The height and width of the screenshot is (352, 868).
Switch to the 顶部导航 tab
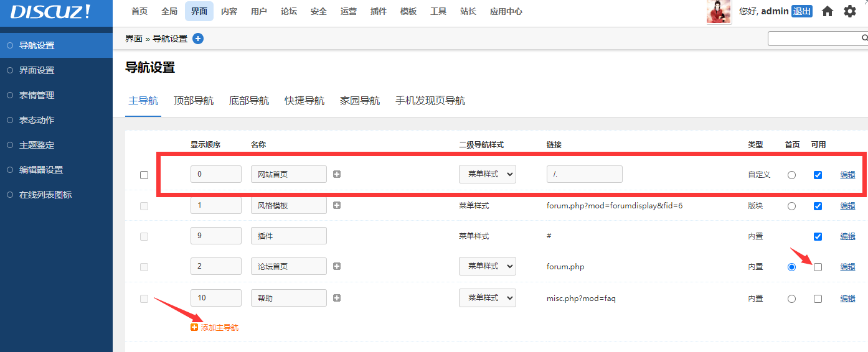[194, 101]
